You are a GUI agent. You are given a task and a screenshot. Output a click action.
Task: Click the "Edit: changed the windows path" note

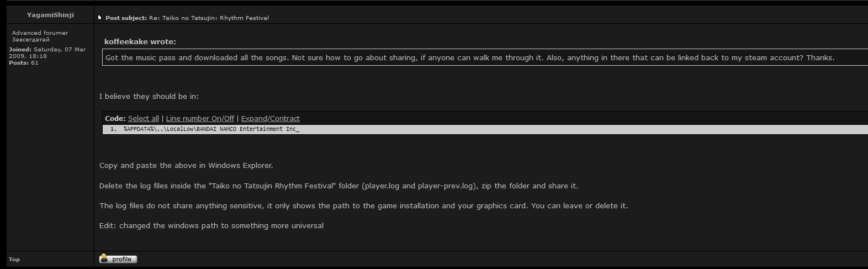point(211,226)
